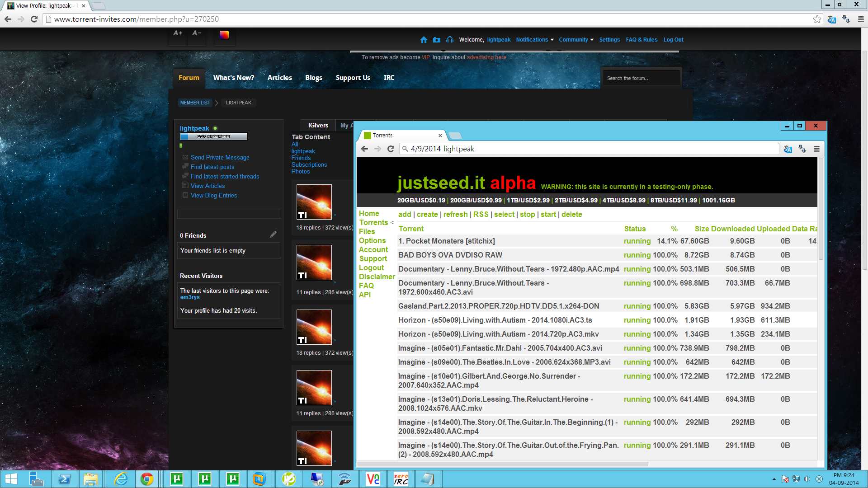Open API in justseed.it sidebar
The image size is (868, 488).
click(365, 295)
